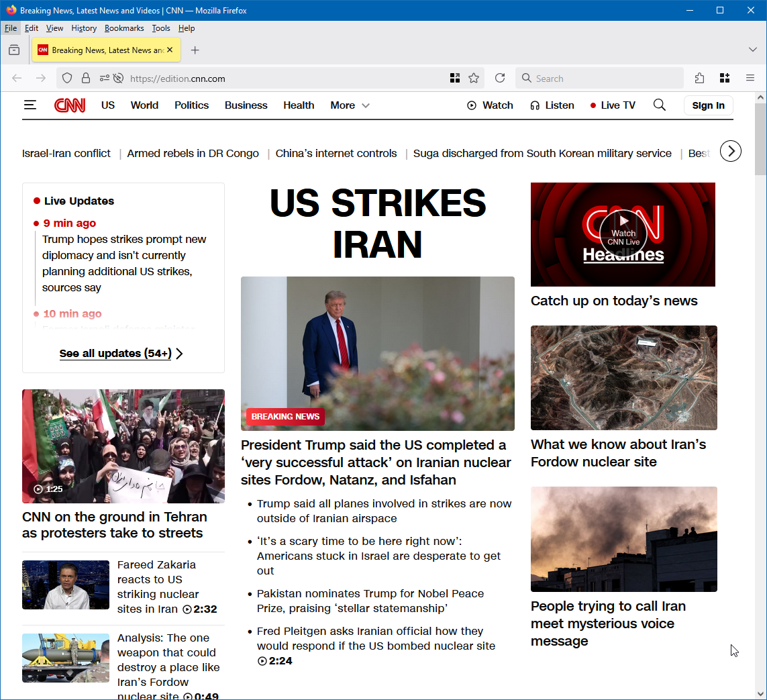Image resolution: width=767 pixels, height=700 pixels.
Task: Open the Firefox extensions puzzle icon
Action: 699,79
